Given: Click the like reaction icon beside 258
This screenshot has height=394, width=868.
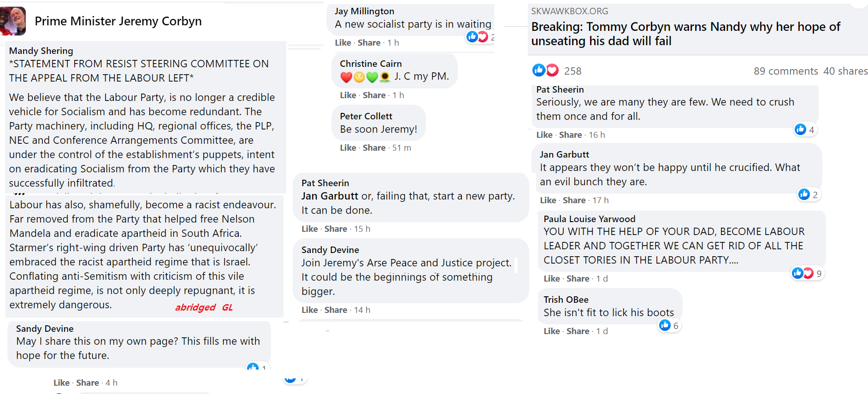Looking at the screenshot, I should [538, 70].
